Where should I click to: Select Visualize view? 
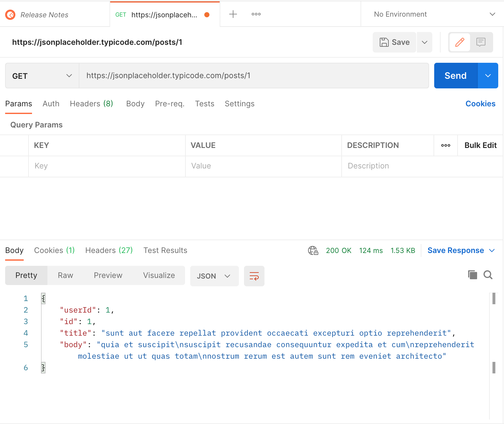[x=159, y=275]
